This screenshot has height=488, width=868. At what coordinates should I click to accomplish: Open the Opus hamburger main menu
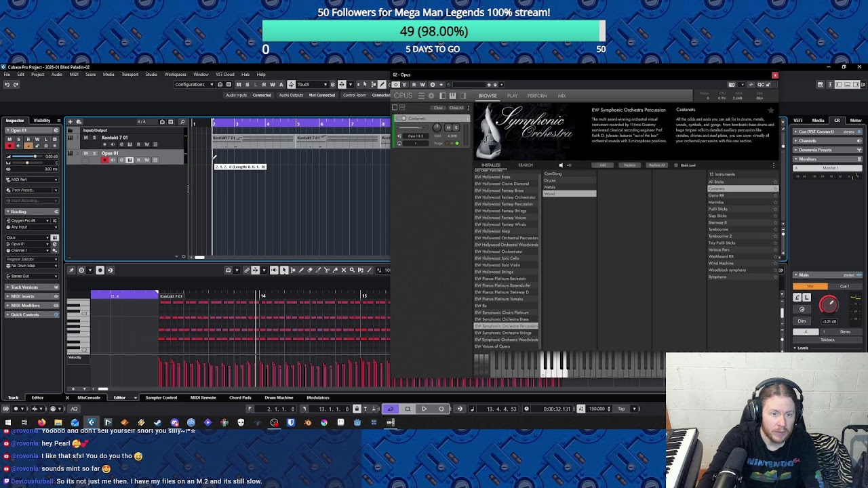click(x=422, y=96)
